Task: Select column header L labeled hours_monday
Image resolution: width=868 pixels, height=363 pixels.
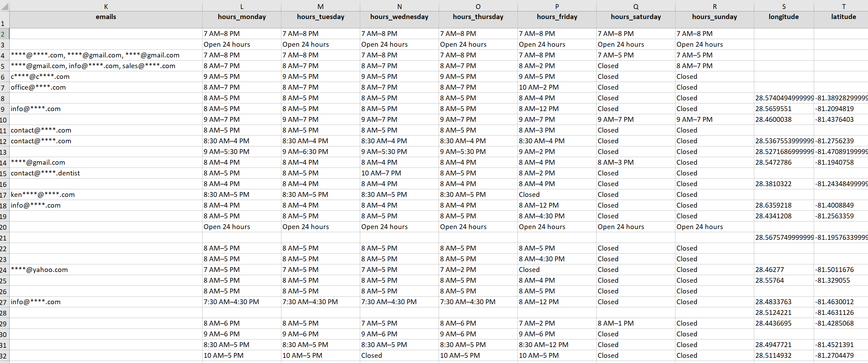Action: (x=241, y=6)
